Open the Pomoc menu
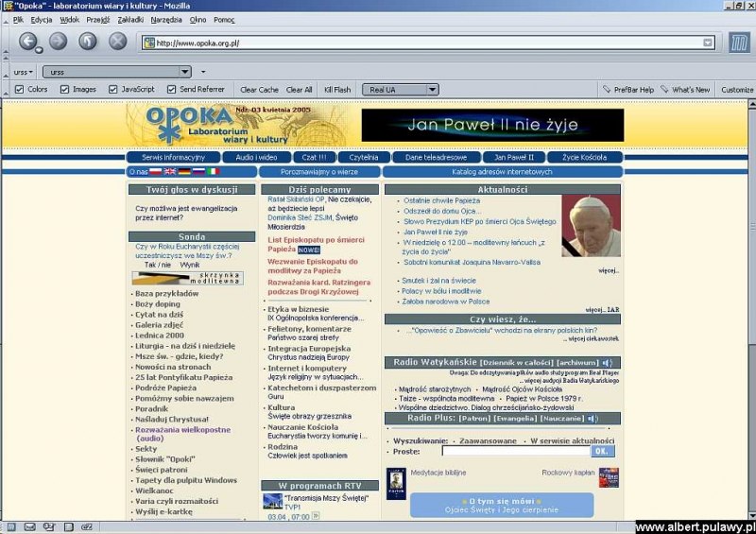Viewport: 756px width, 534px height. click(x=224, y=20)
